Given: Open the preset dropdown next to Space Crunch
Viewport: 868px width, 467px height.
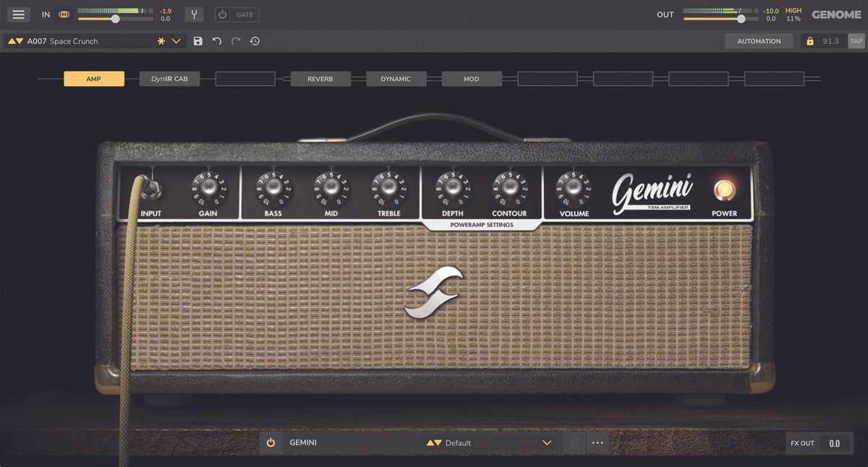Looking at the screenshot, I should coord(175,41).
